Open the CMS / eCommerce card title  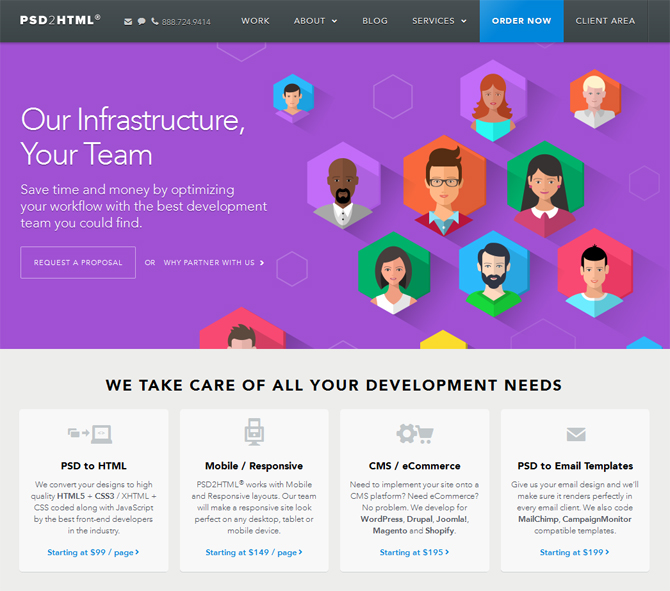[414, 466]
